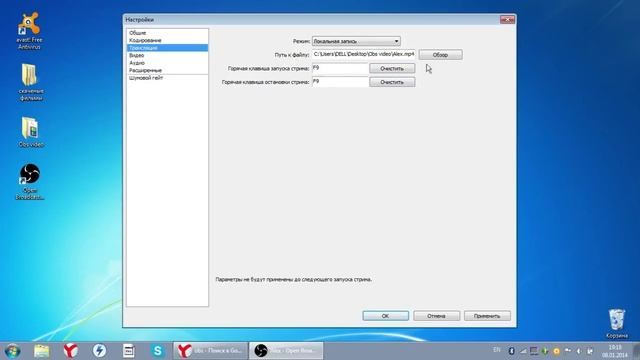Click the blue lightning bolt taskbar icon
This screenshot has width=640, height=360.
tap(100, 351)
